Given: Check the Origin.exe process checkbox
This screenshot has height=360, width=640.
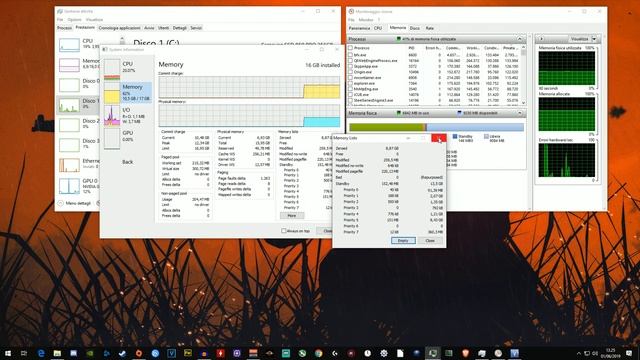Looking at the screenshot, I should point(350,72).
